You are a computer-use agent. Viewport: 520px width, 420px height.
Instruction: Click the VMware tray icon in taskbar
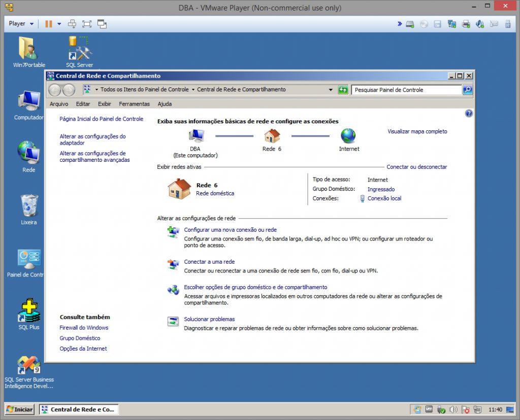[429, 409]
